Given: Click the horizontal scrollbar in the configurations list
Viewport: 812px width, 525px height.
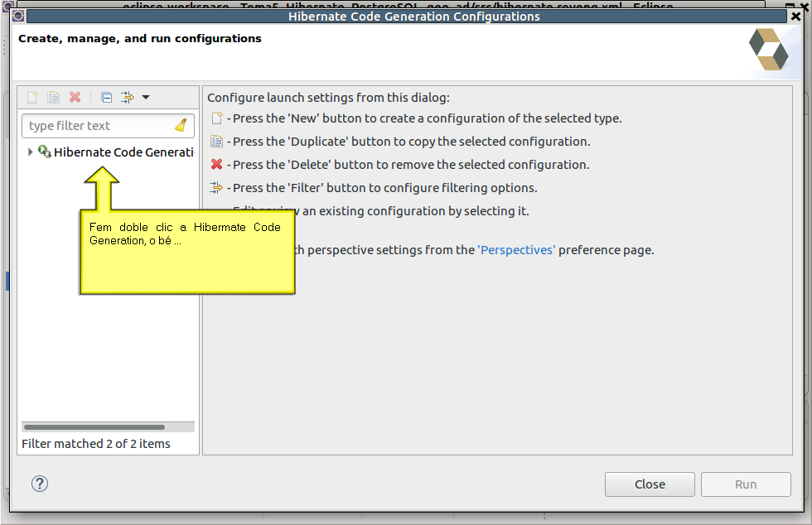Looking at the screenshot, I should pyautogui.click(x=94, y=427).
